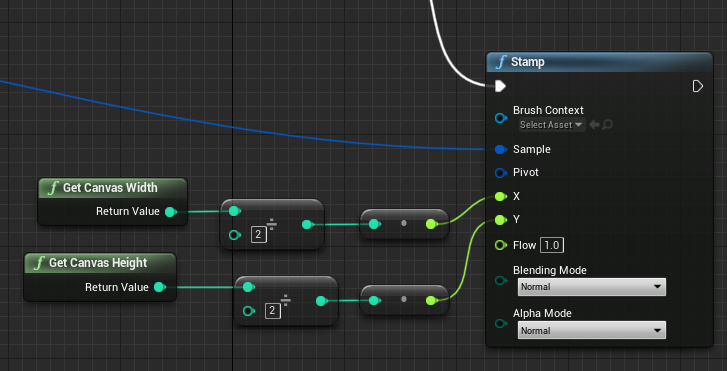Click the Sample input pin on Stamp

pyautogui.click(x=500, y=149)
